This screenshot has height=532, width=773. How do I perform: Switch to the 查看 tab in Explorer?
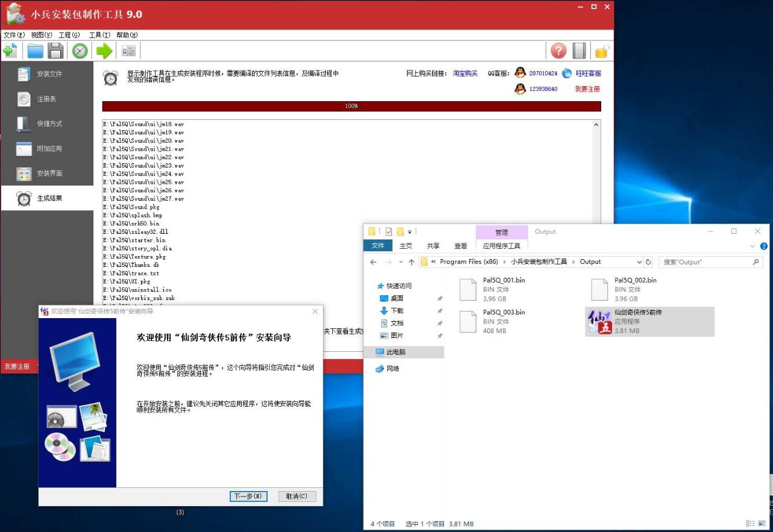pos(460,245)
